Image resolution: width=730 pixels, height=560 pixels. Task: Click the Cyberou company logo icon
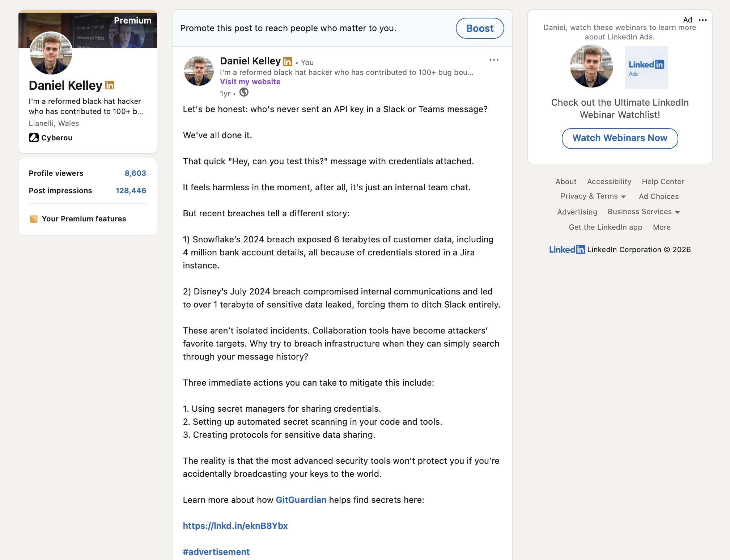coord(34,138)
